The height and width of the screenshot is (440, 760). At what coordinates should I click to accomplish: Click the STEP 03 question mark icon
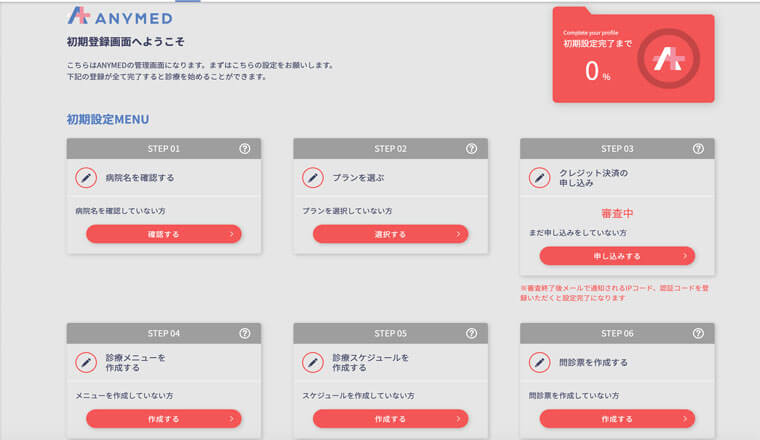pyautogui.click(x=698, y=149)
